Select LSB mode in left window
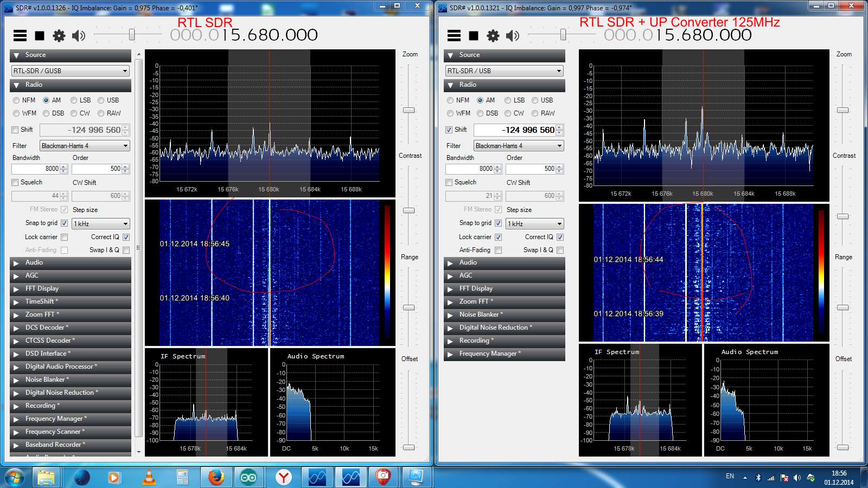 pyautogui.click(x=74, y=100)
